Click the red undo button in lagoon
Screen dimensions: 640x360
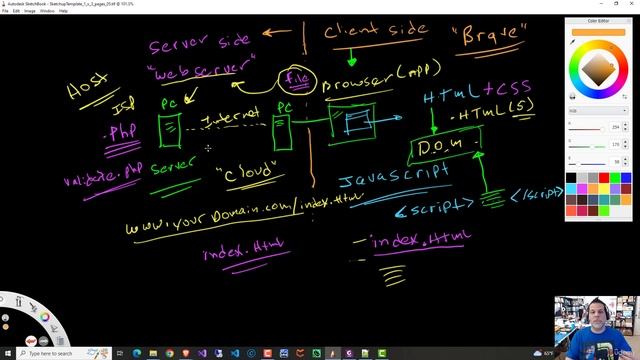pyautogui.click(x=31, y=341)
